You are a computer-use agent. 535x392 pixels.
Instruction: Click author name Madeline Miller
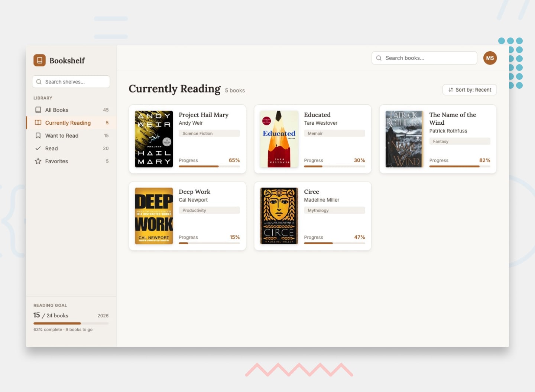(x=321, y=200)
